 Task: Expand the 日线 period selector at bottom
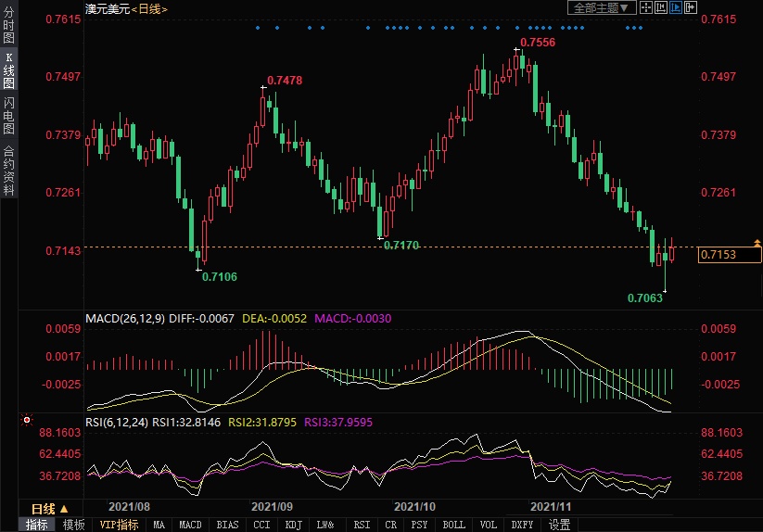[x=50, y=509]
